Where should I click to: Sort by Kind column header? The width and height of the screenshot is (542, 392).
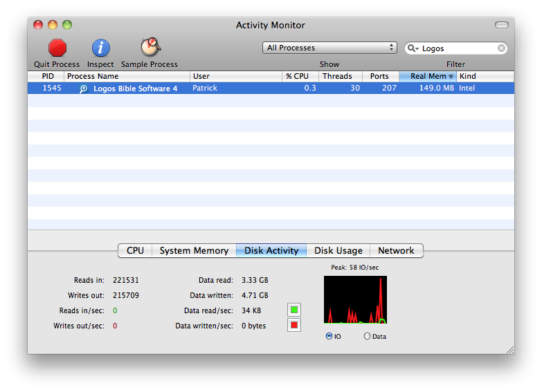485,76
